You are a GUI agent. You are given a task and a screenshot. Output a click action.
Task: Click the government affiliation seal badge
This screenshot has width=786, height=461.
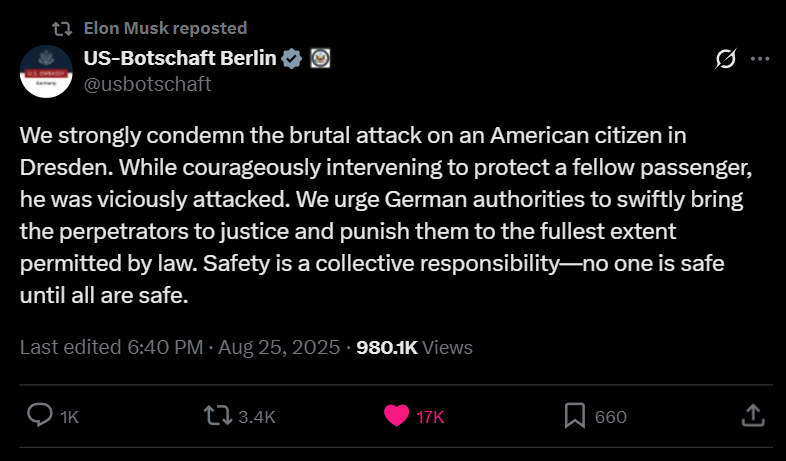[x=320, y=58]
